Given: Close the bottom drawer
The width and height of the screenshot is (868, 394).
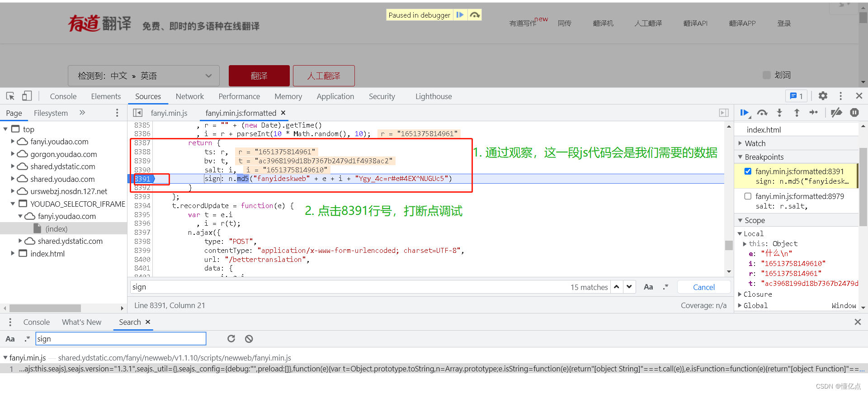Looking at the screenshot, I should click(x=858, y=322).
